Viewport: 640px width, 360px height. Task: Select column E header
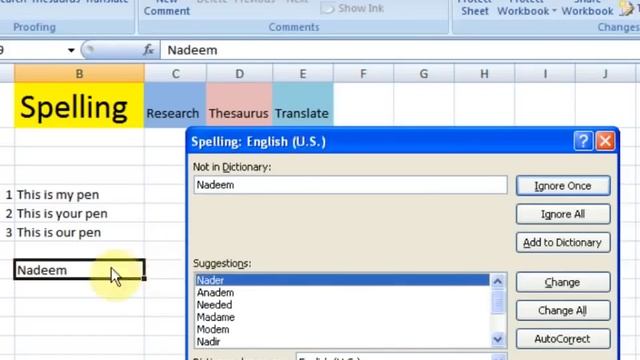point(303,73)
